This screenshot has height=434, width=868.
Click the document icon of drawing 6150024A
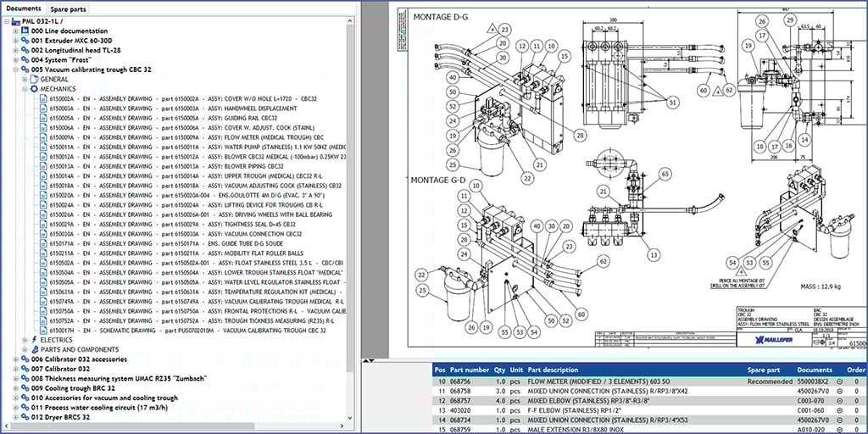(x=43, y=205)
